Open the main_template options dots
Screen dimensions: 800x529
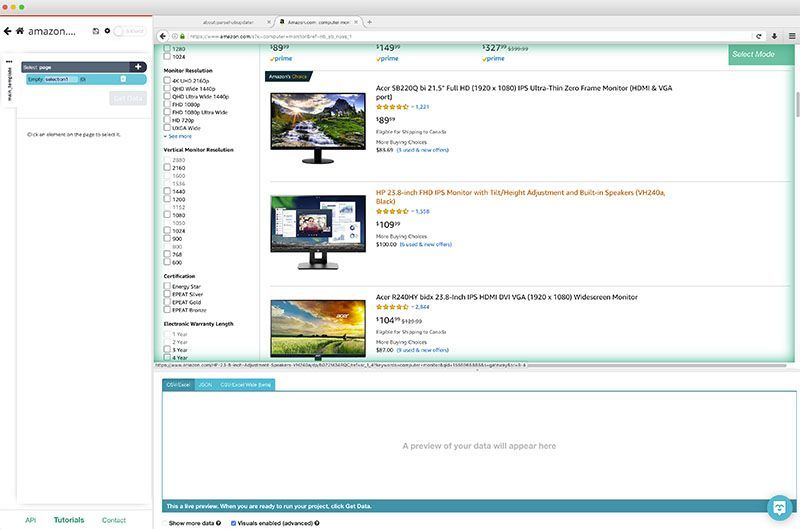tap(9, 61)
